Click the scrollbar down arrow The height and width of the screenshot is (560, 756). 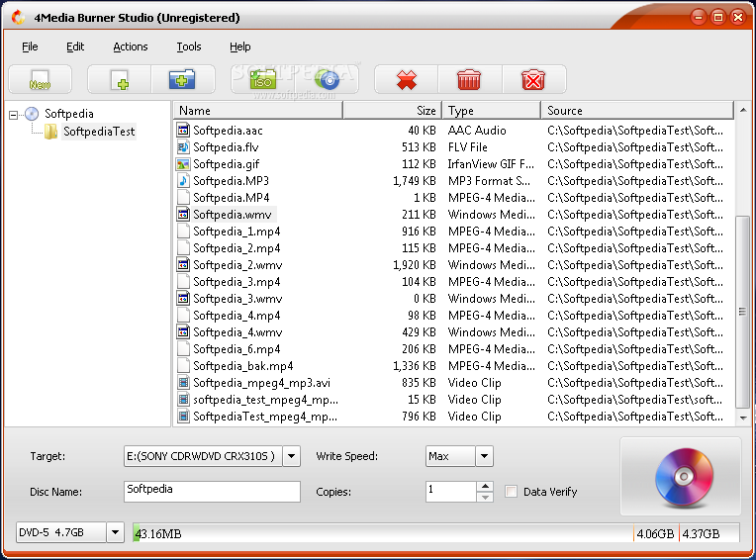[743, 418]
